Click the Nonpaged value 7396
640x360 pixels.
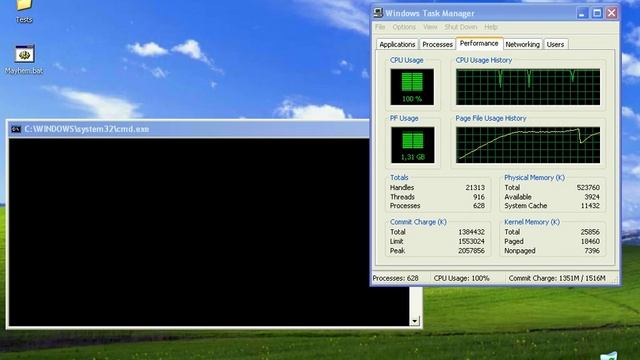[x=592, y=251]
